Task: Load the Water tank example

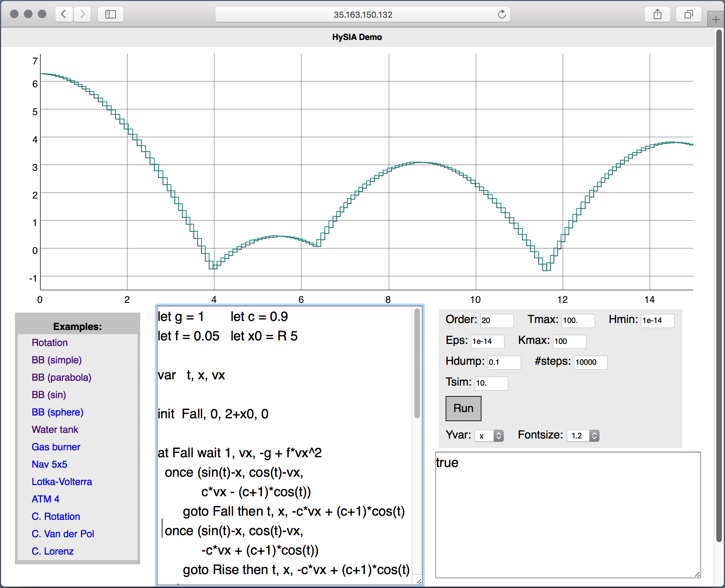Action: pos(55,429)
